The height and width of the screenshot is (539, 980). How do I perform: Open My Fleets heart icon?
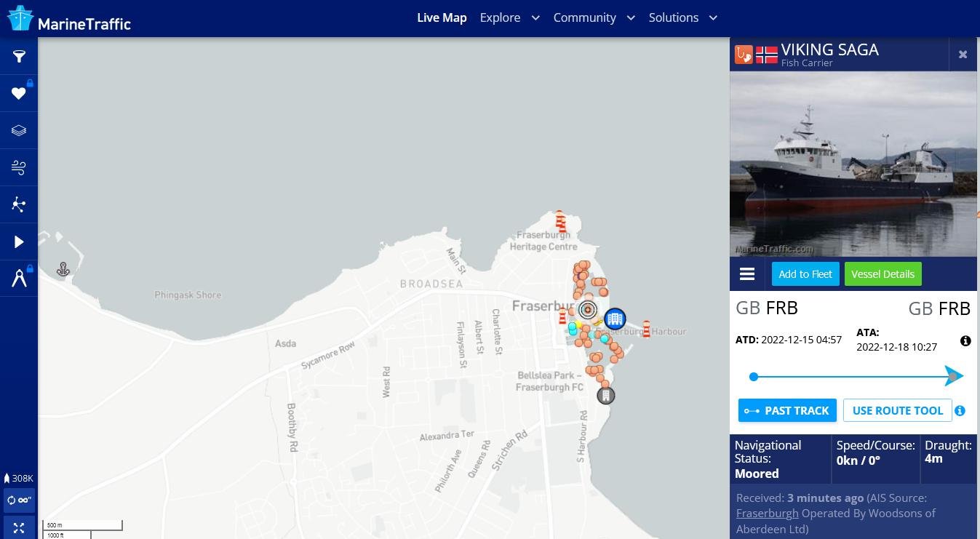click(x=19, y=93)
